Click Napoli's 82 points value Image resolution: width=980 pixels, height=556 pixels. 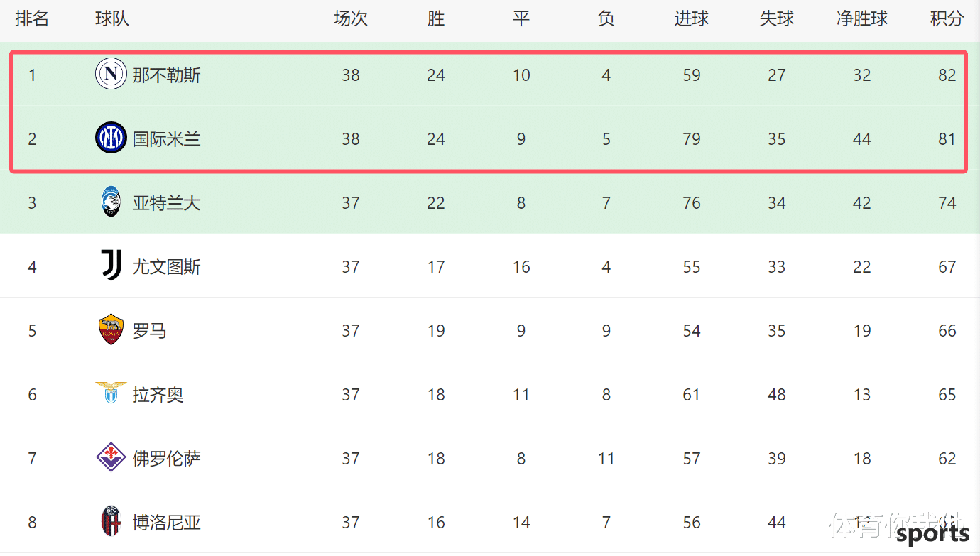947,75
